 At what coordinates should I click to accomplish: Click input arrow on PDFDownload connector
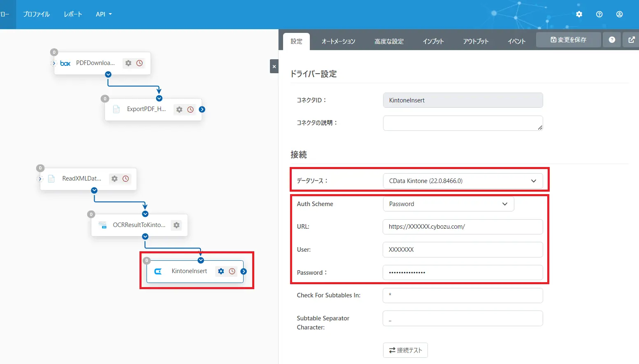53,63
